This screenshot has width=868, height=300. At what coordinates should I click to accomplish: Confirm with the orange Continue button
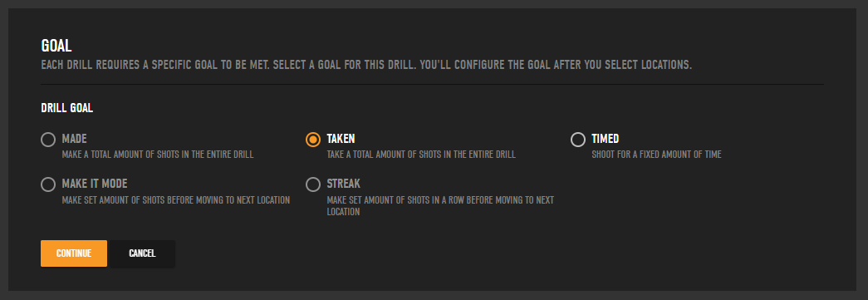pyautogui.click(x=74, y=253)
